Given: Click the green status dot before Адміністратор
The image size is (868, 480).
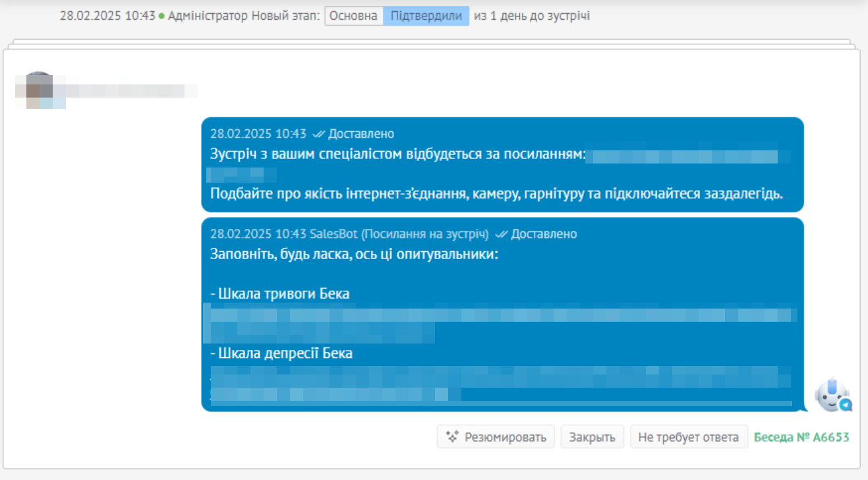Looking at the screenshot, I should click(161, 16).
